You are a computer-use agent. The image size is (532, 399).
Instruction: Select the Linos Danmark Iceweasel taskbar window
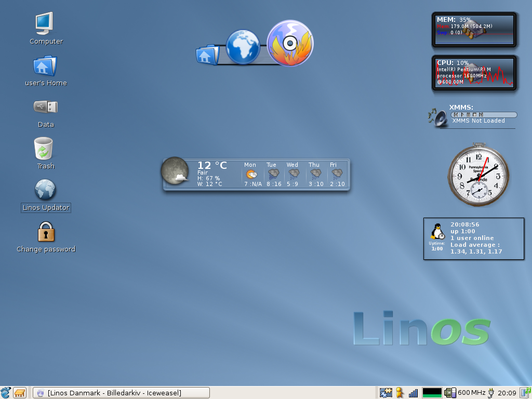(121, 393)
